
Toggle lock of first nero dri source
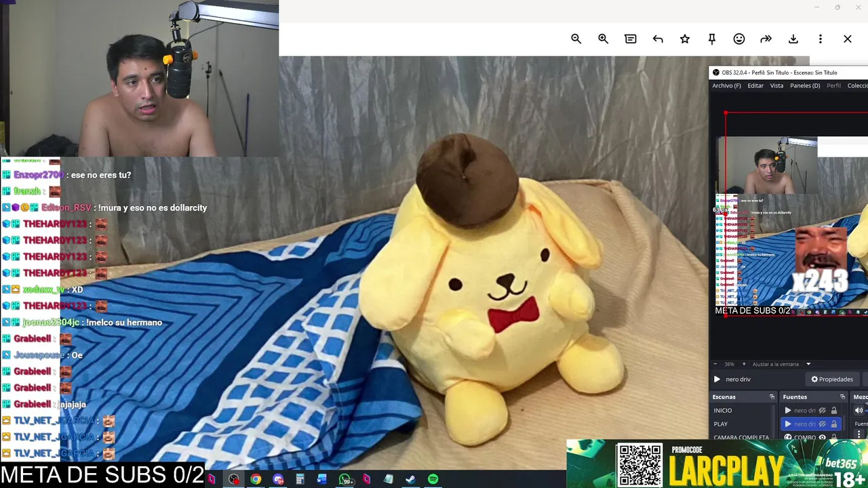[834, 410]
